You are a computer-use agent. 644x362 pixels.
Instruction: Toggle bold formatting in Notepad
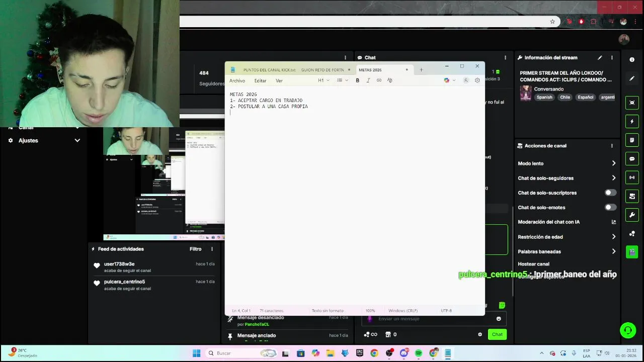[x=357, y=80]
